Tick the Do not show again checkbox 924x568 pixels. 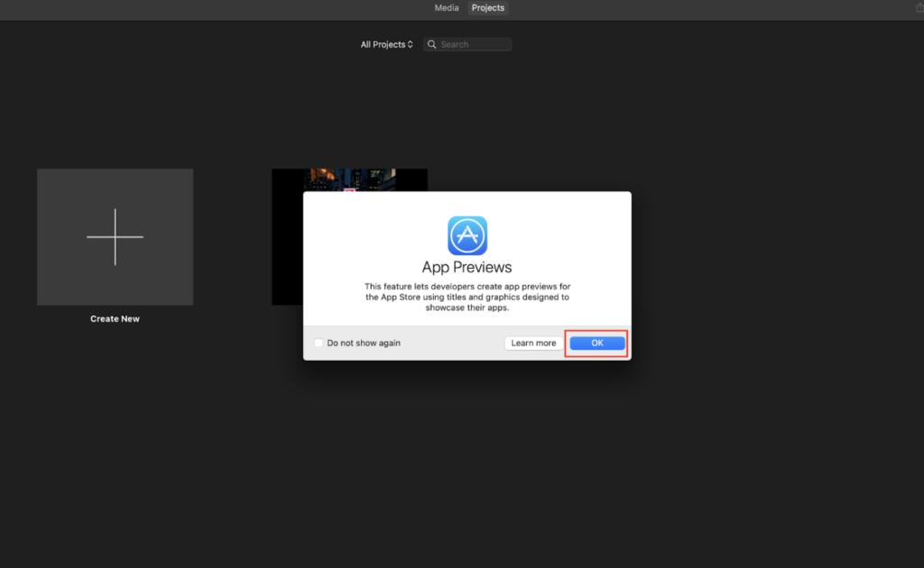point(319,343)
